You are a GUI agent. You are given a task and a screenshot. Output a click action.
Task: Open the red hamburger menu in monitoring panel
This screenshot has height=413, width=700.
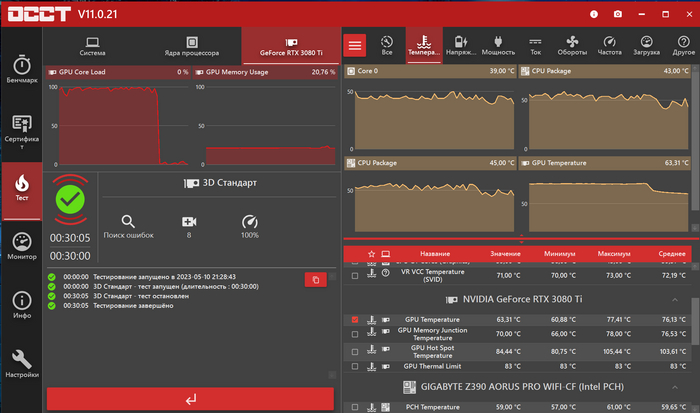(x=356, y=45)
